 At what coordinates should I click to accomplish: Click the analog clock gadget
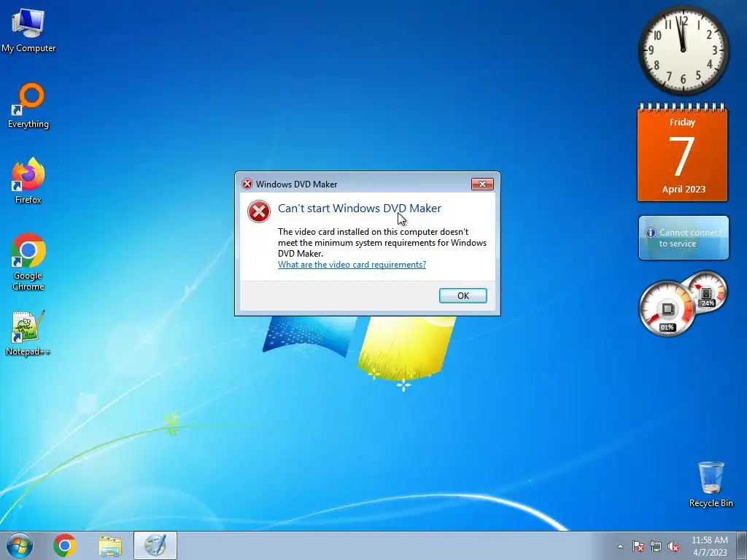click(x=683, y=50)
